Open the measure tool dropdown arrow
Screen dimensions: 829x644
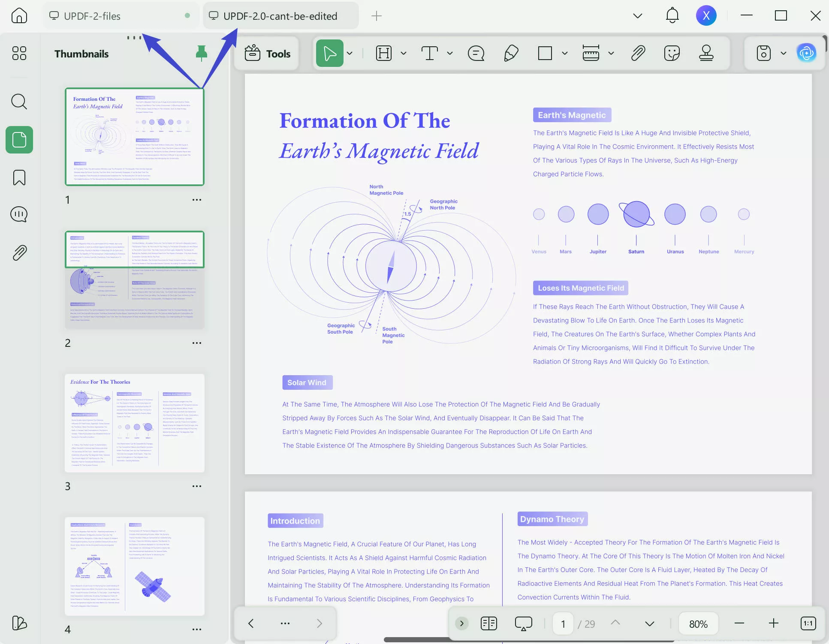[611, 53]
